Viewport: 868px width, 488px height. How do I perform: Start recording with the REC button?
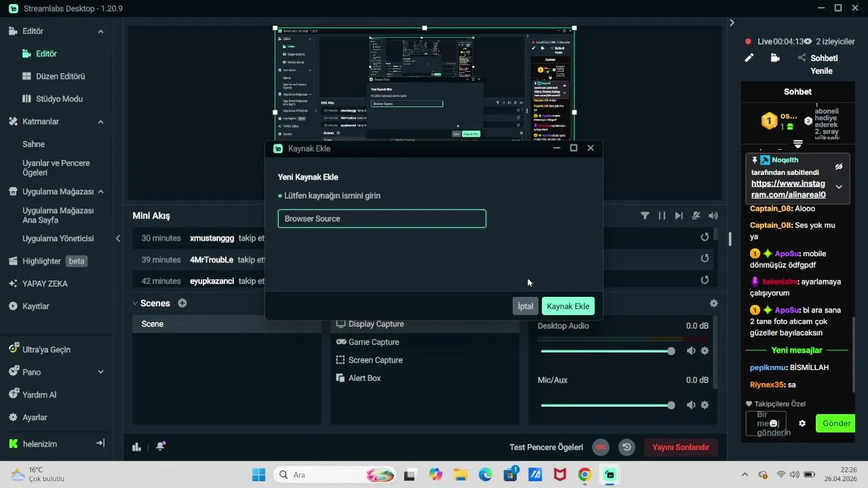pos(600,447)
